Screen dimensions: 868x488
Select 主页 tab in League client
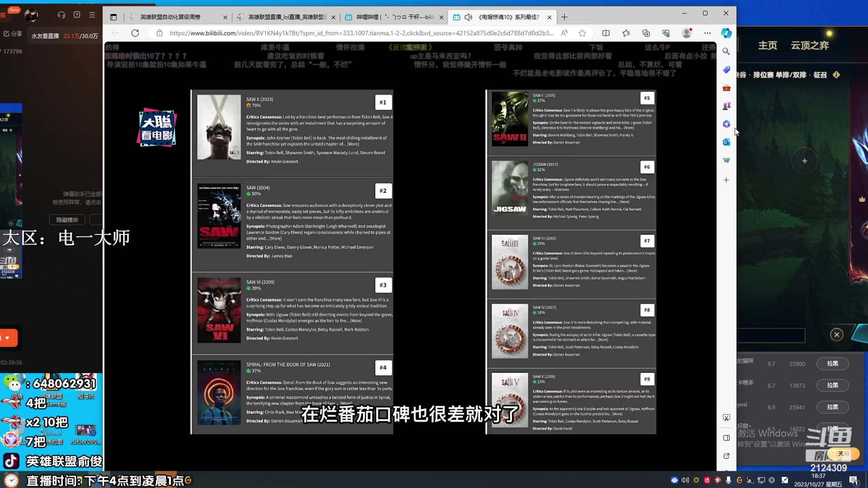768,45
